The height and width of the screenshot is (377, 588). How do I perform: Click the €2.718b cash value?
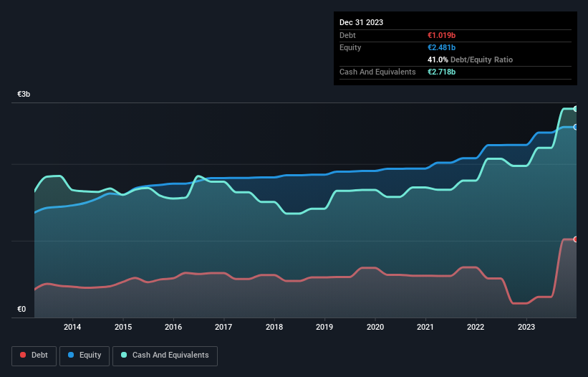(x=441, y=72)
